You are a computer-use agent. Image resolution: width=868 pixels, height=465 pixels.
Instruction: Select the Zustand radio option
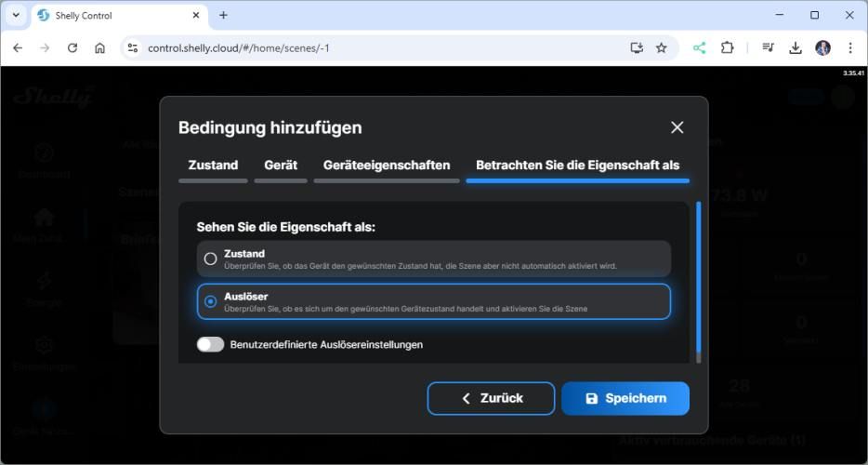pos(211,259)
